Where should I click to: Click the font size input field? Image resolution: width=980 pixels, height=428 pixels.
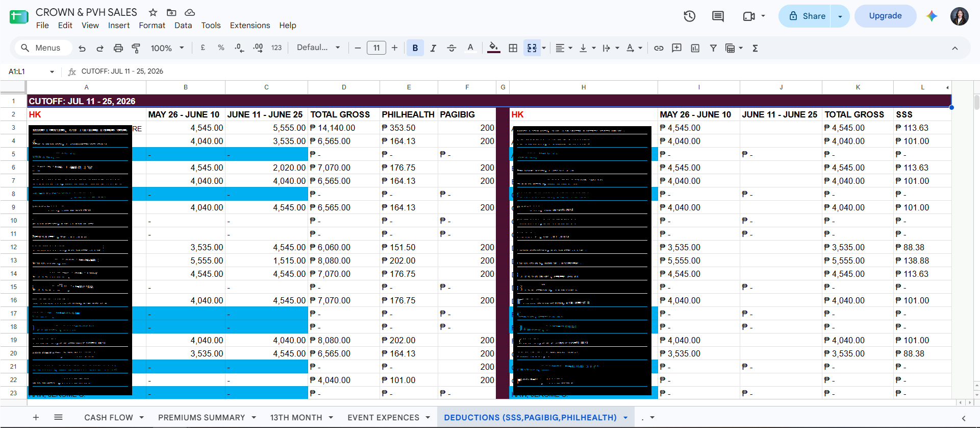(376, 48)
